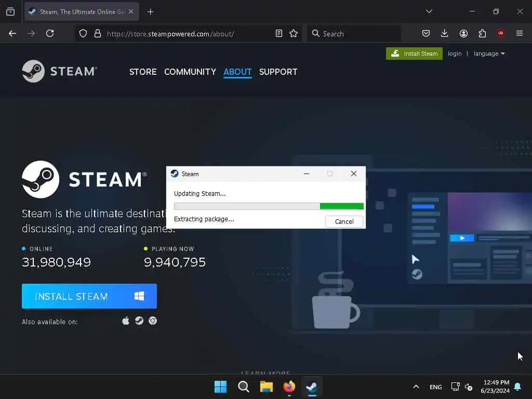Open the SUPPORT menu
This screenshot has height=399, width=532.
point(278,72)
